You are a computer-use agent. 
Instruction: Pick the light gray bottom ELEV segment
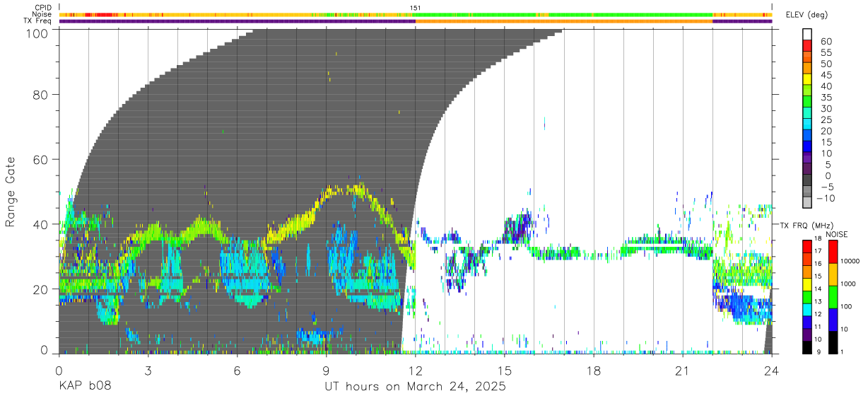(807, 203)
